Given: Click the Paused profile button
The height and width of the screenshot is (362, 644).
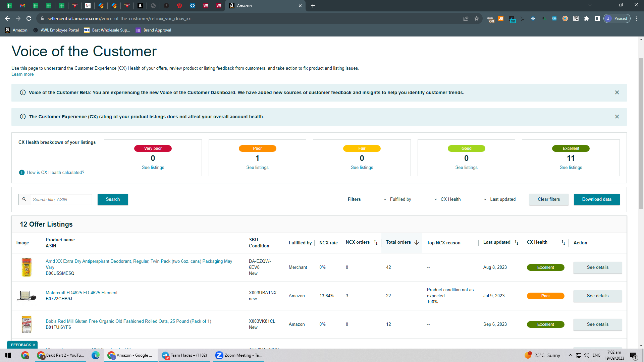Looking at the screenshot, I should [x=617, y=18].
